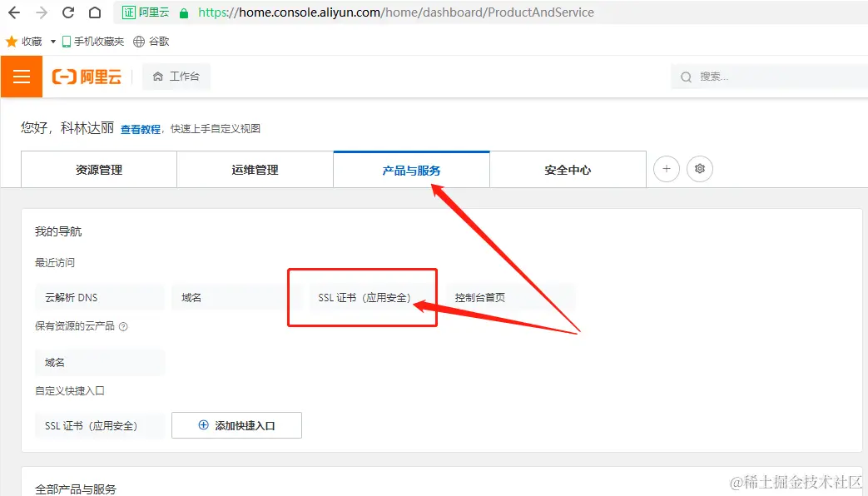Open view settings gear icon
Image resolution: width=868 pixels, height=496 pixels.
pyautogui.click(x=700, y=169)
